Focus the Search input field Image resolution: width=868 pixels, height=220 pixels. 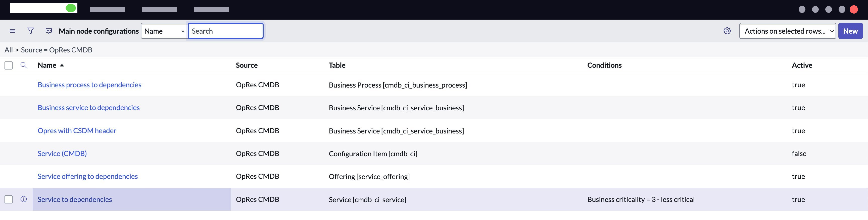[x=226, y=31]
